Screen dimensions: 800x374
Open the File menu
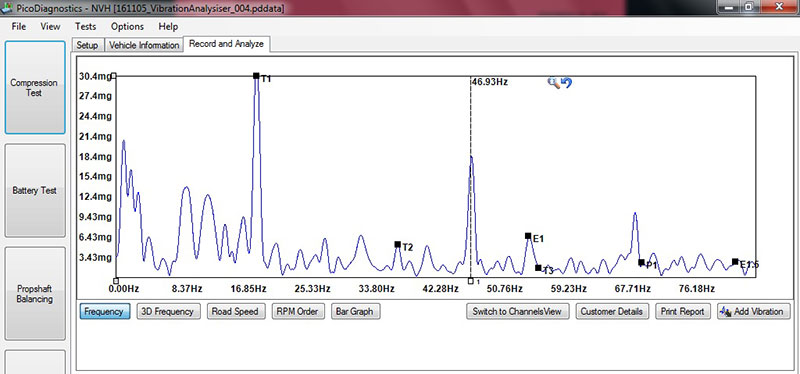18,27
